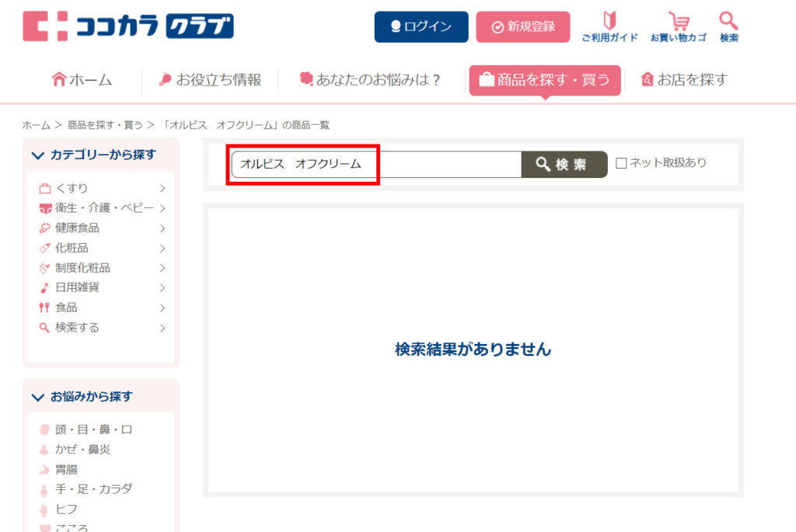Image resolution: width=796 pixels, height=532 pixels.
Task: Select the かぜ・鼻炎 concern link
Action: tap(82, 450)
